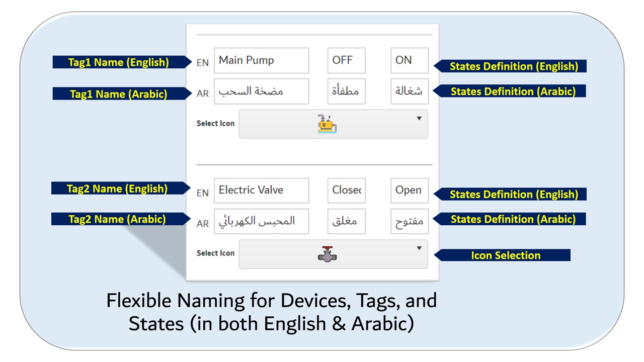644x362 pixels.
Task: Select the Closed state field
Action: [346, 190]
